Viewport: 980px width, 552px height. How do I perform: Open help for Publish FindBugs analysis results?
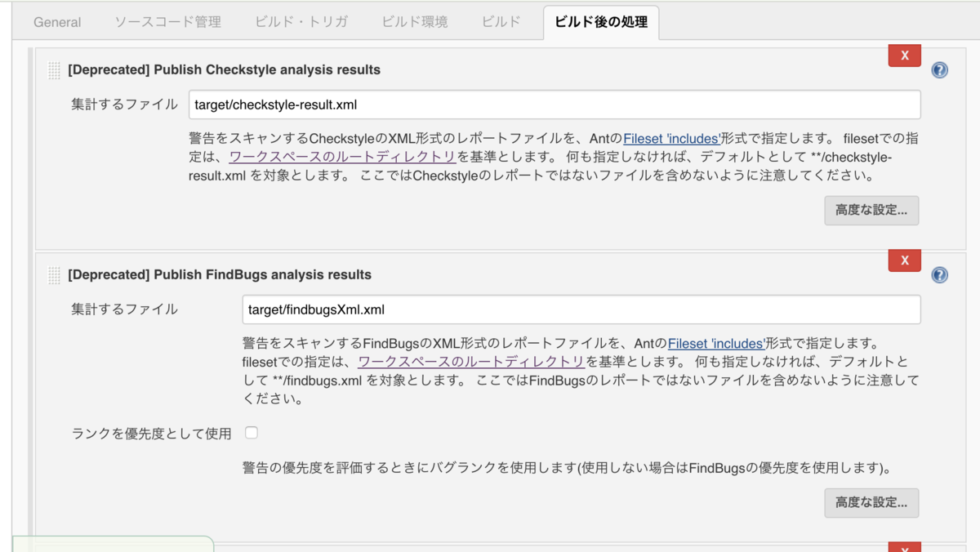[940, 275]
